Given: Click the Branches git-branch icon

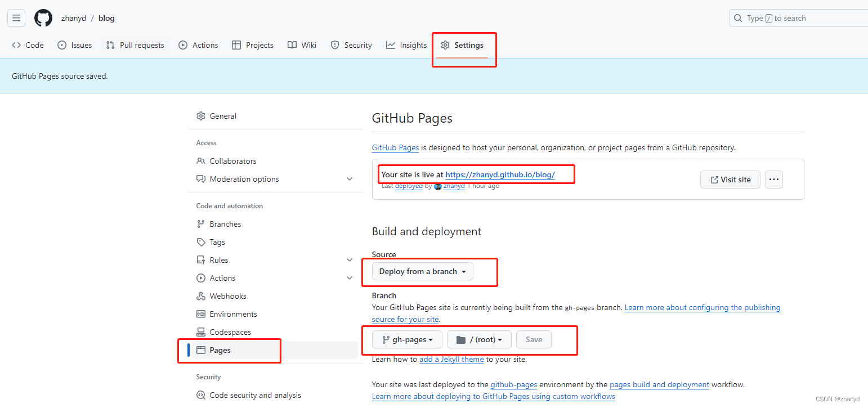Looking at the screenshot, I should coord(201,224).
